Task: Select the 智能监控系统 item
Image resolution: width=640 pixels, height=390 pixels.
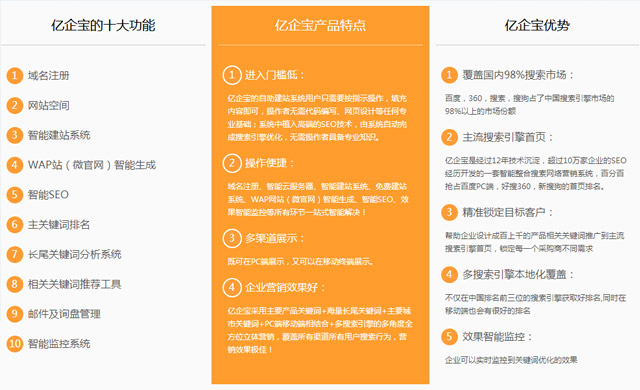Action: click(x=59, y=343)
